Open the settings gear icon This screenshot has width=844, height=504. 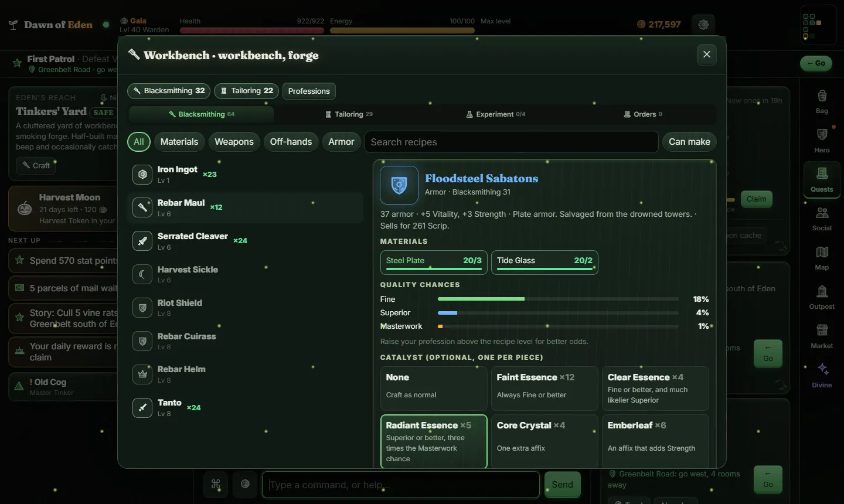click(x=703, y=25)
